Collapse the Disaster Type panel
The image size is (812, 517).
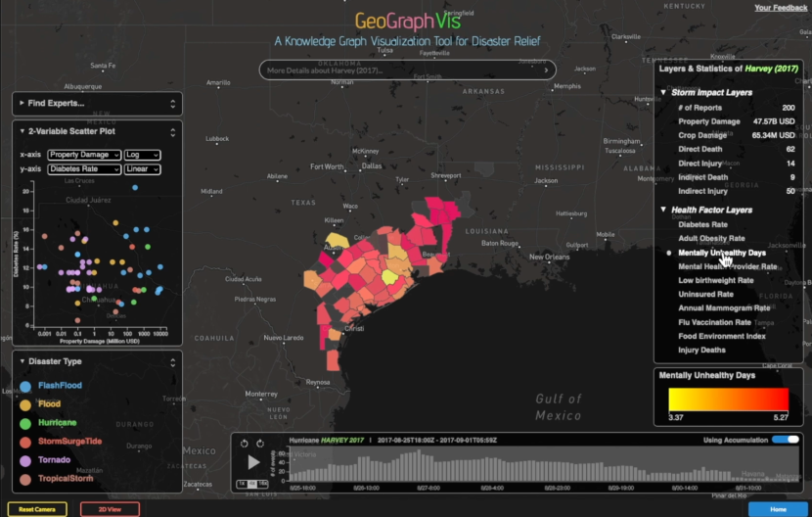(23, 361)
